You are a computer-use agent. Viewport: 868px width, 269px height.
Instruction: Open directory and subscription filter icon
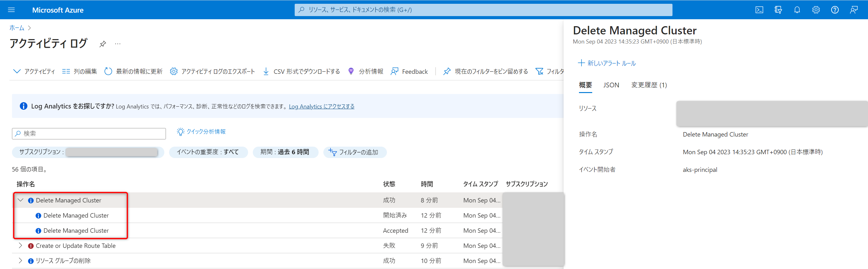point(778,10)
